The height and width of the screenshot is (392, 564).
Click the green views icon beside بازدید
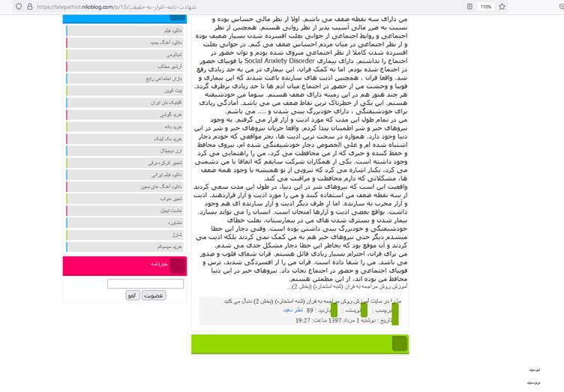pyautogui.click(x=334, y=310)
